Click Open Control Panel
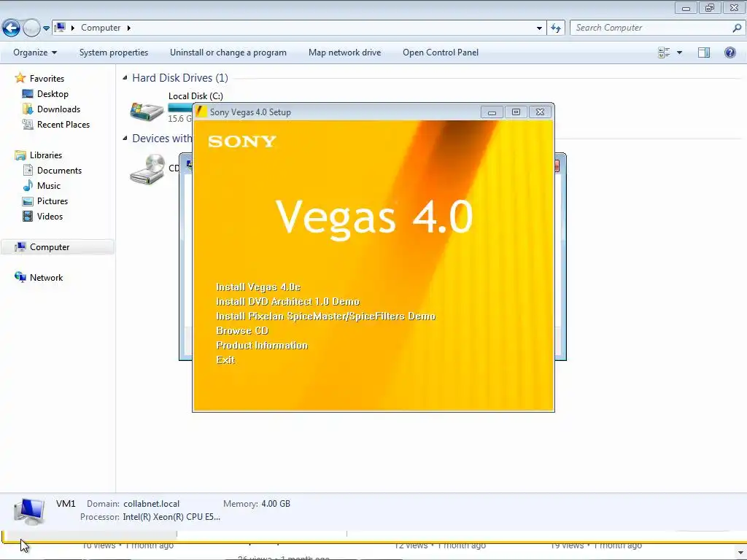Screen dimensions: 747x560 coord(441,52)
